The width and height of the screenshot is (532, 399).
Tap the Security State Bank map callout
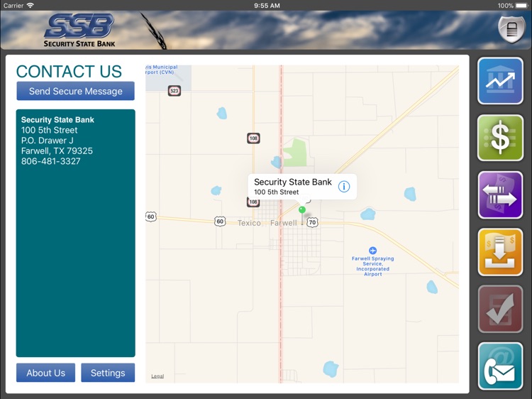[x=302, y=187]
